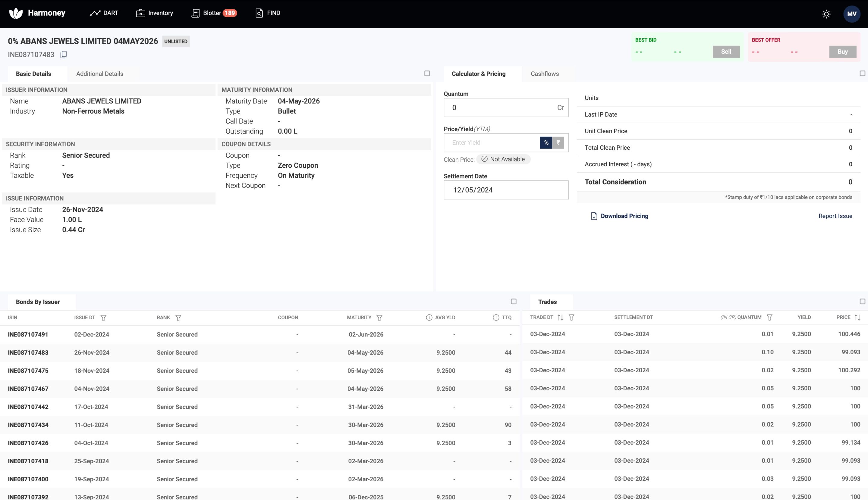Screen dimensions: 868x500
Task: Filter the MATURITY column
Action: [x=379, y=318]
